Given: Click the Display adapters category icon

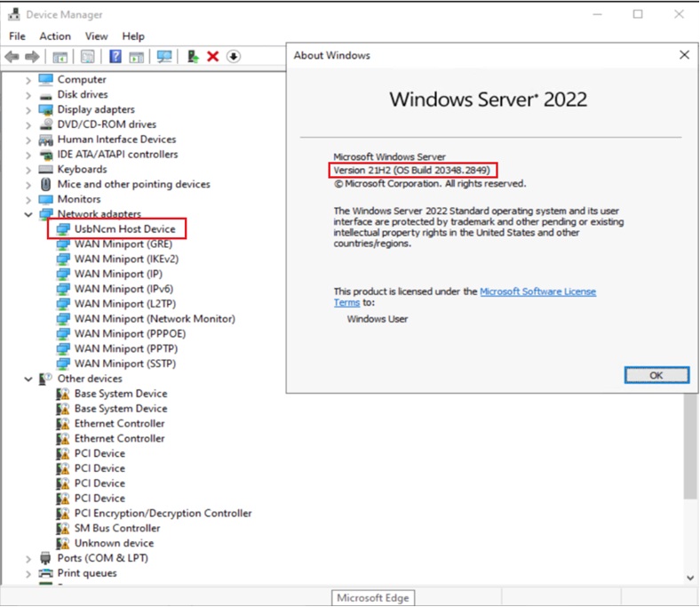Looking at the screenshot, I should click(45, 109).
